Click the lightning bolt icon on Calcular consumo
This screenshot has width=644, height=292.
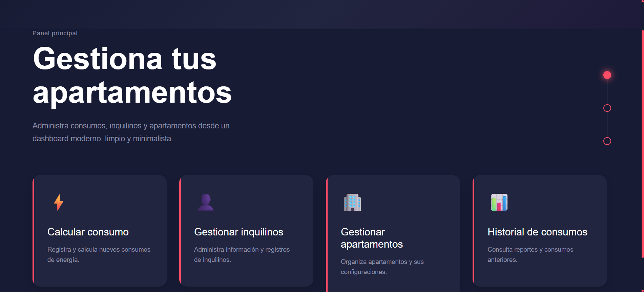59,202
